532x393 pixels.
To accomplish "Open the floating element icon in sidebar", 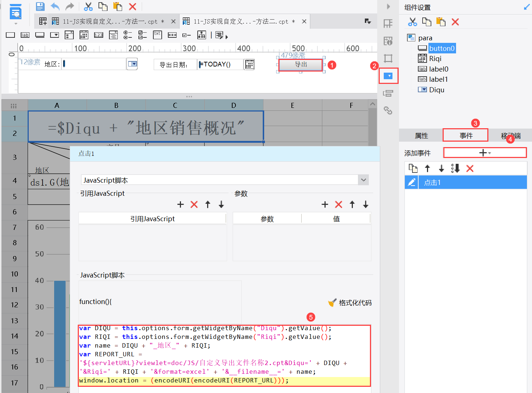I will [388, 58].
